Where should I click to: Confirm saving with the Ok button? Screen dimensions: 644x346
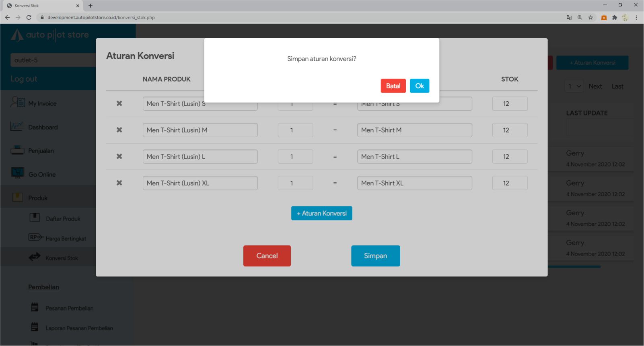[419, 86]
